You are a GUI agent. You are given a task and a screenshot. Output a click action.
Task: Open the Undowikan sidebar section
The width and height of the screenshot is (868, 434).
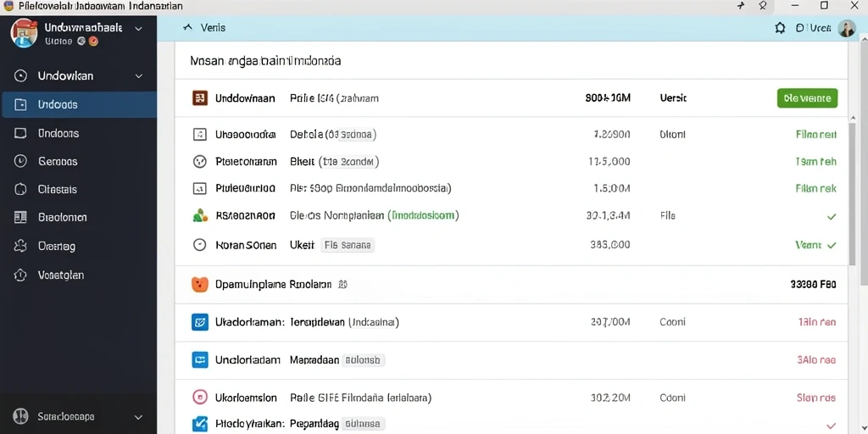click(x=79, y=75)
